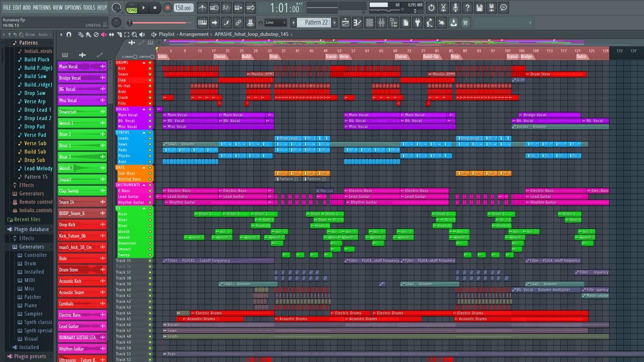Click the undo history icon
This screenshot has width=644, height=362.
(x=431, y=8)
